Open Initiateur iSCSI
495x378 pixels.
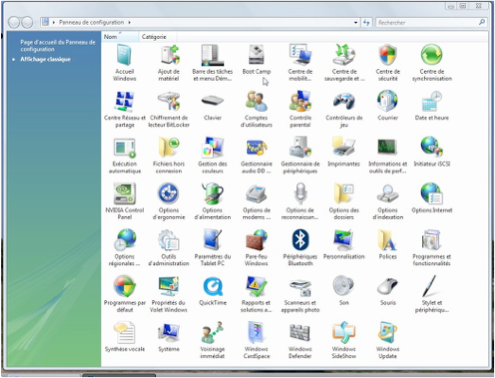432,152
